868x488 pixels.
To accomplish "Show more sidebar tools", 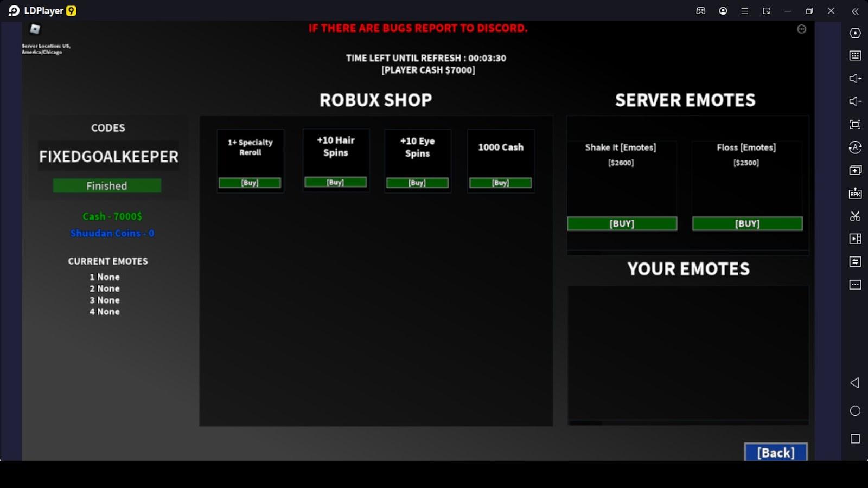I will click(855, 285).
